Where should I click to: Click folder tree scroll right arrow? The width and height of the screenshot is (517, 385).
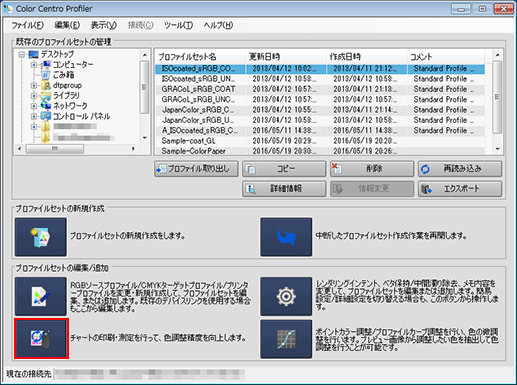click(133, 148)
